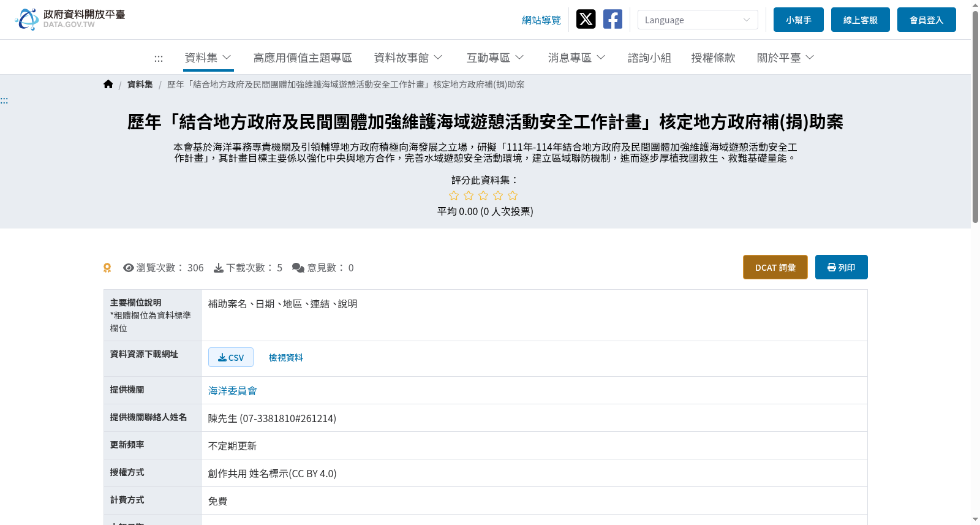Click the orange award badge icon
The width and height of the screenshot is (980, 525).
tap(107, 268)
